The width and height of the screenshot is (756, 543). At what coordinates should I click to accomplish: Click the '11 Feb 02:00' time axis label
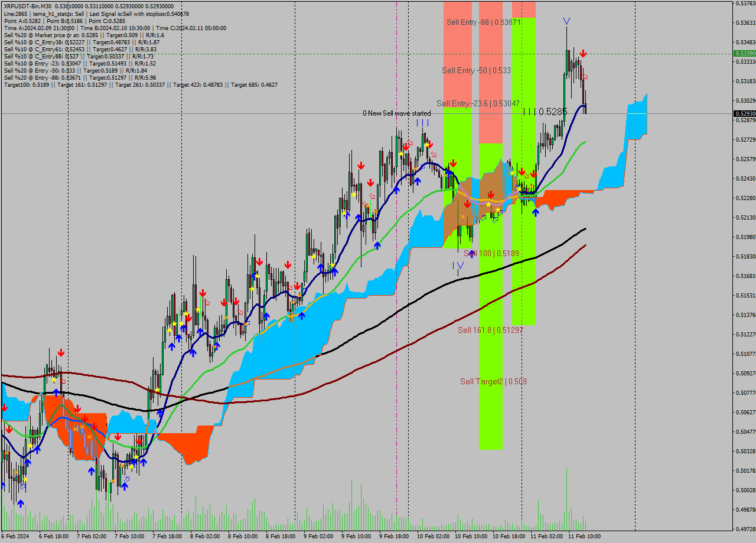pyautogui.click(x=546, y=537)
